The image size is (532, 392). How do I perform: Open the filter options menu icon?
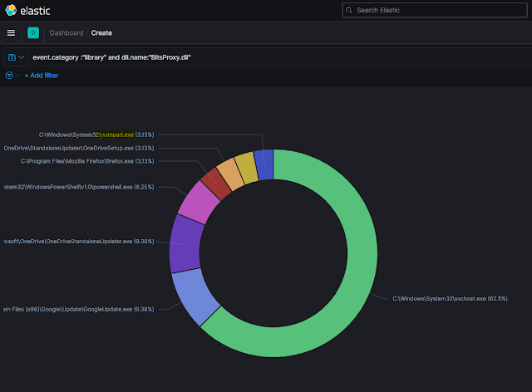pos(9,75)
